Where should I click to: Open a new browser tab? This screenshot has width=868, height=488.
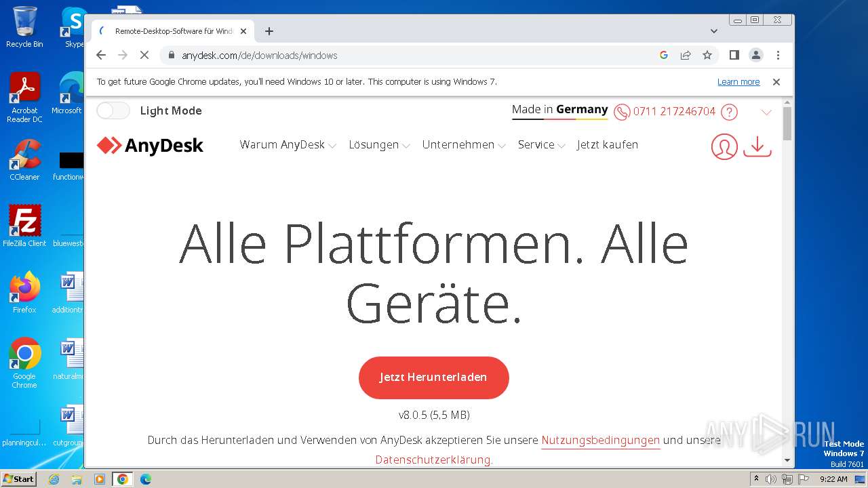tap(269, 31)
